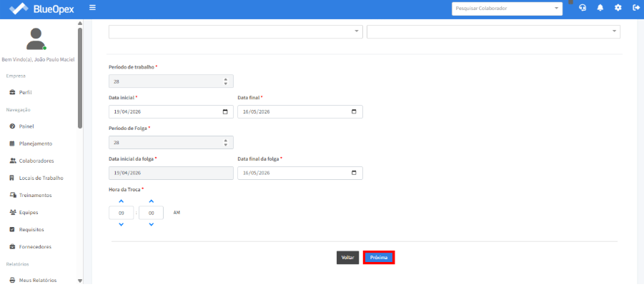Click the Painel dashboard icon
Image resolution: width=644 pixels, height=287 pixels.
12,126
